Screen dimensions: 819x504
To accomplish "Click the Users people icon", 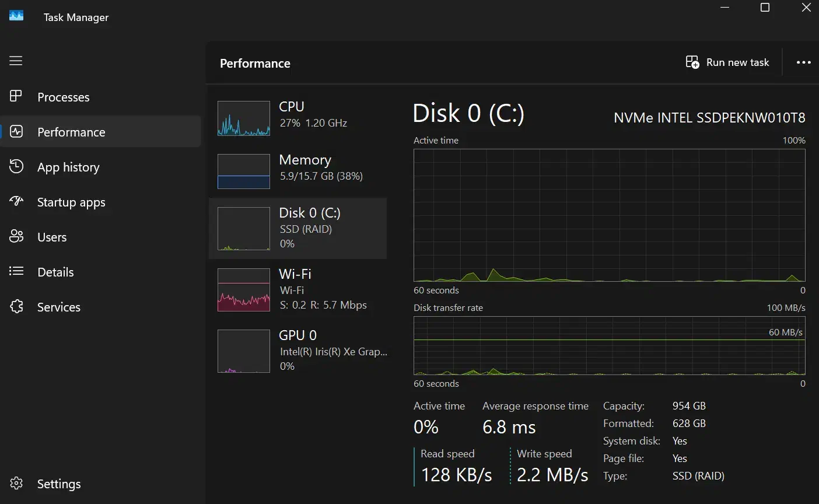I will [x=16, y=237].
